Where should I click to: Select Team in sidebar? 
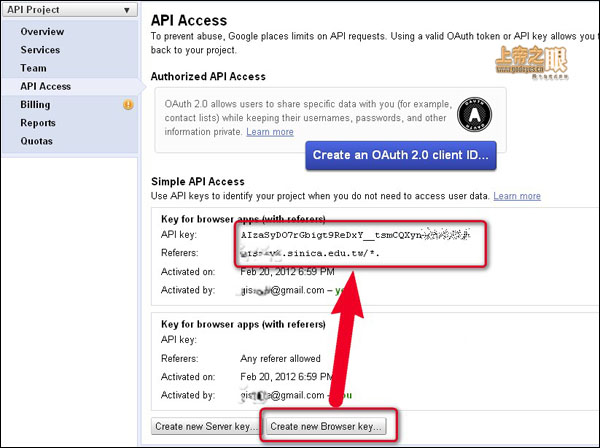click(34, 68)
